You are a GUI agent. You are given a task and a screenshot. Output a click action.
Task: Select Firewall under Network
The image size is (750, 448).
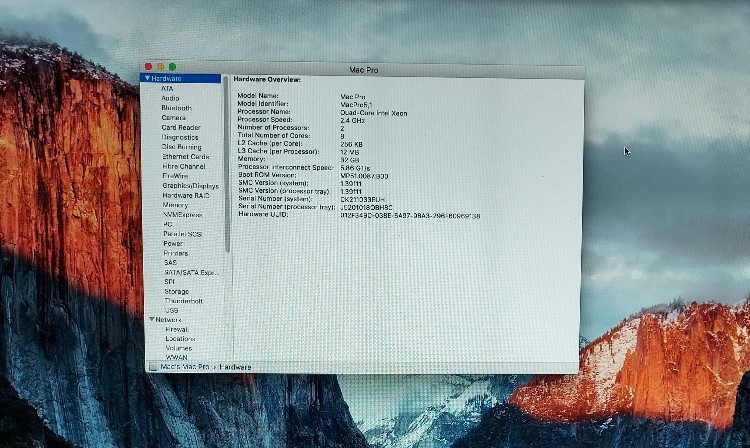click(x=176, y=330)
